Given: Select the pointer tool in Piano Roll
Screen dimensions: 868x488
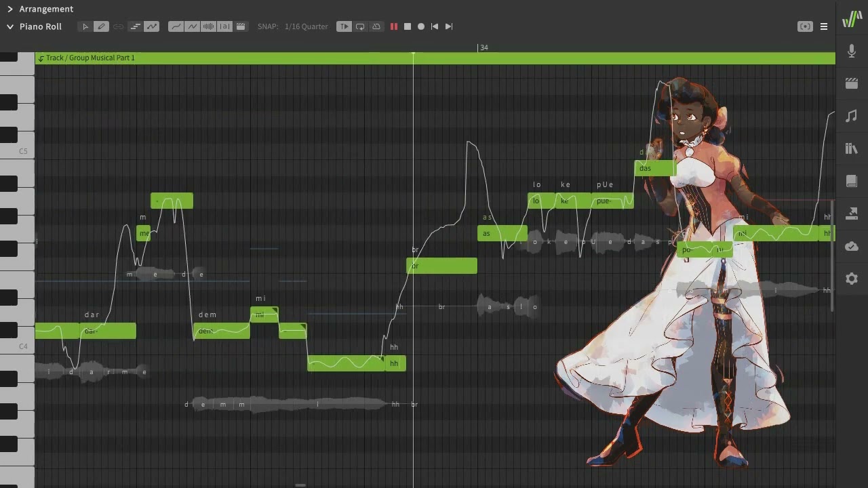Looking at the screenshot, I should click(x=85, y=26).
